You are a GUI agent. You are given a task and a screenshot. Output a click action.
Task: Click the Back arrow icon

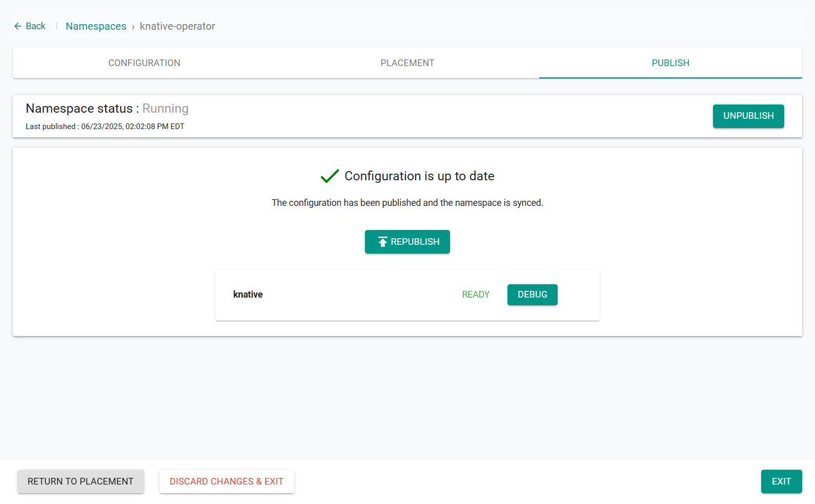(18, 26)
